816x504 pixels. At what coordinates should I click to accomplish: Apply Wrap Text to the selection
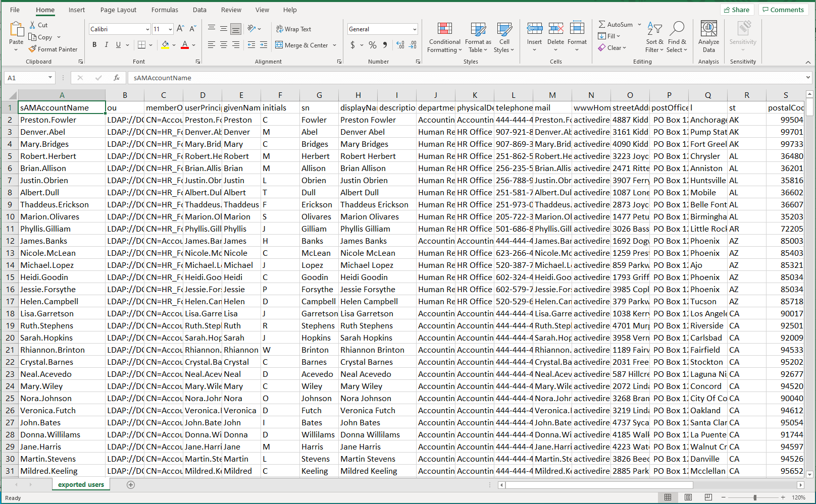tap(293, 29)
